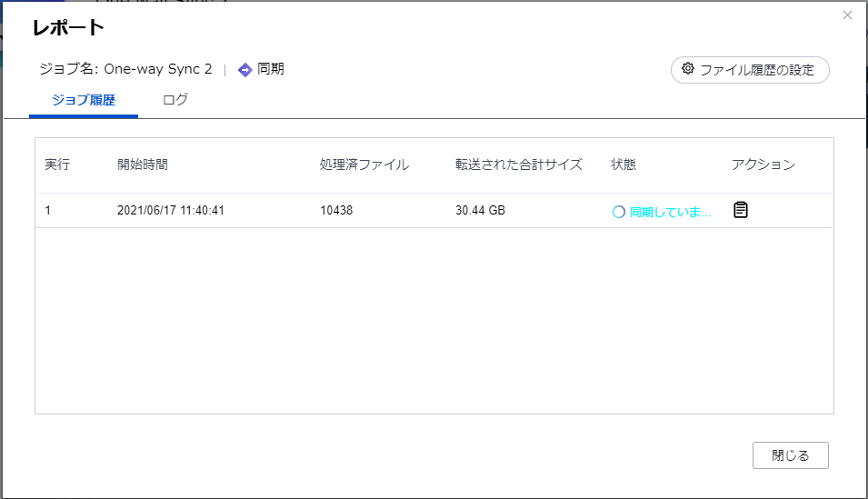Click the purple sync direction icon
Screen dimensions: 868x499
point(244,70)
